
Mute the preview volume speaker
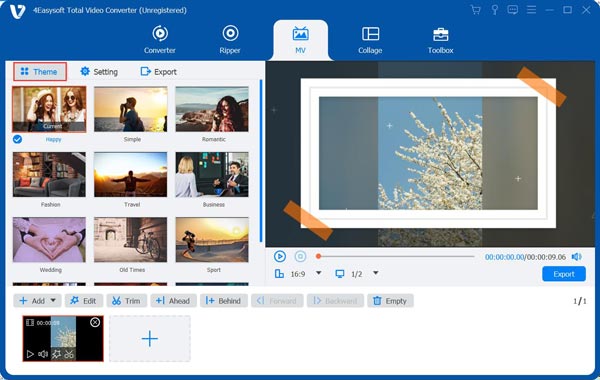point(576,257)
